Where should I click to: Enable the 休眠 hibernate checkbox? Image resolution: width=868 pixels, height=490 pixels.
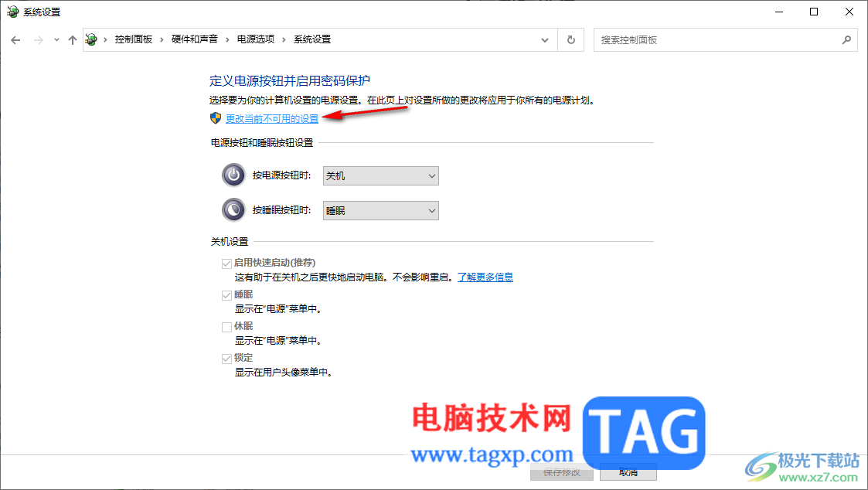click(x=226, y=327)
